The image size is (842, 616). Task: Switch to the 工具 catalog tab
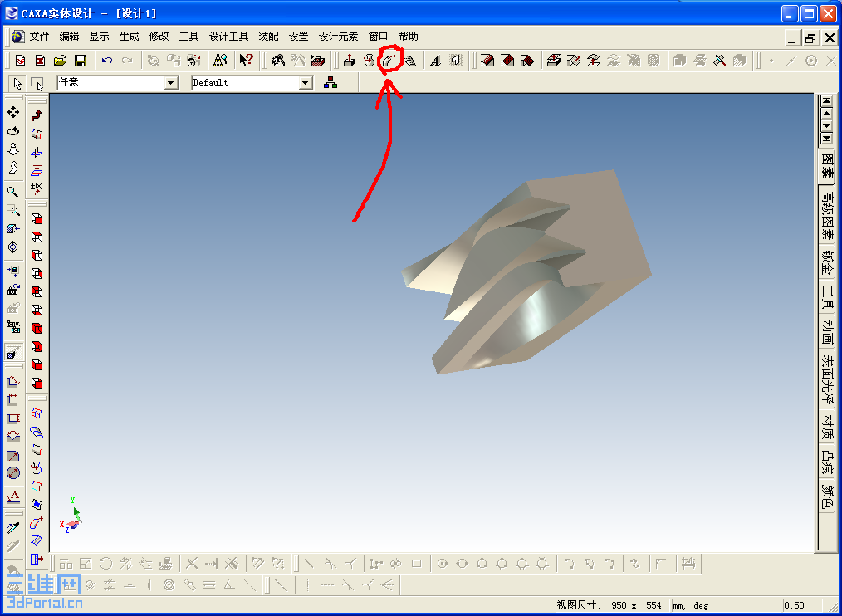(828, 298)
